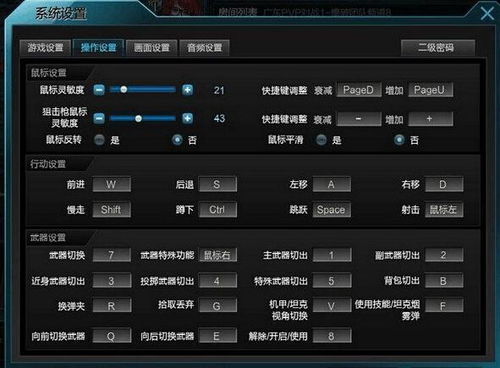The image size is (500, 368).
Task: Click the 换弹夹 R key binding field
Action: [112, 306]
